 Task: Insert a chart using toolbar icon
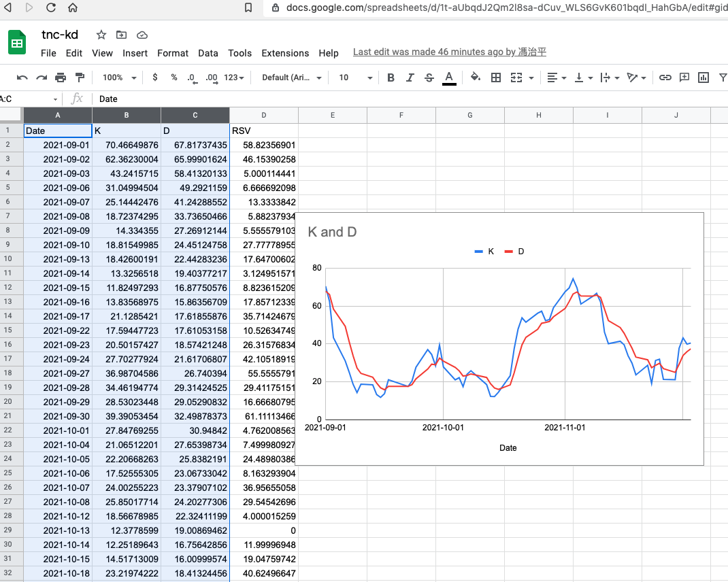point(704,78)
